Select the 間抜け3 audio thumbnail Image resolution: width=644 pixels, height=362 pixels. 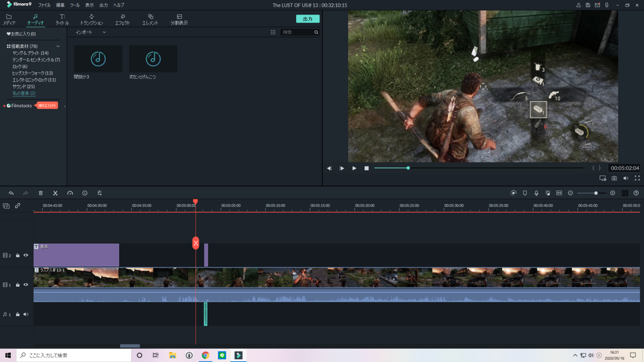point(98,58)
